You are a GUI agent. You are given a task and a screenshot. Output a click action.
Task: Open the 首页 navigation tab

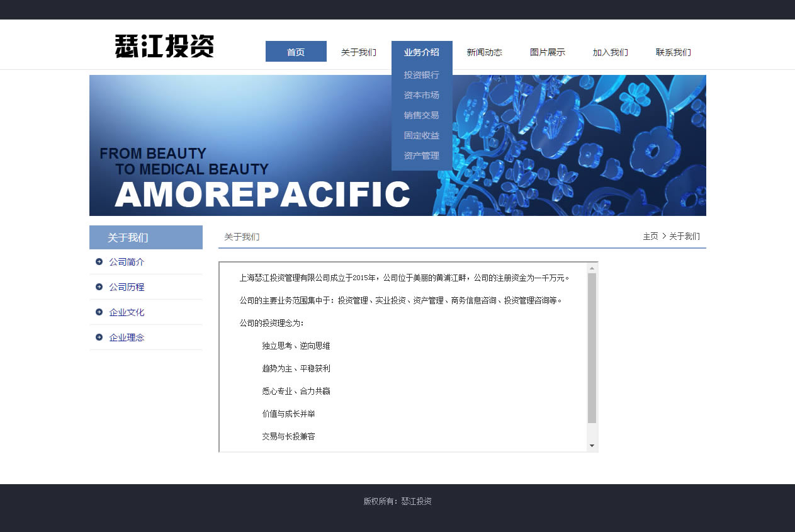296,52
